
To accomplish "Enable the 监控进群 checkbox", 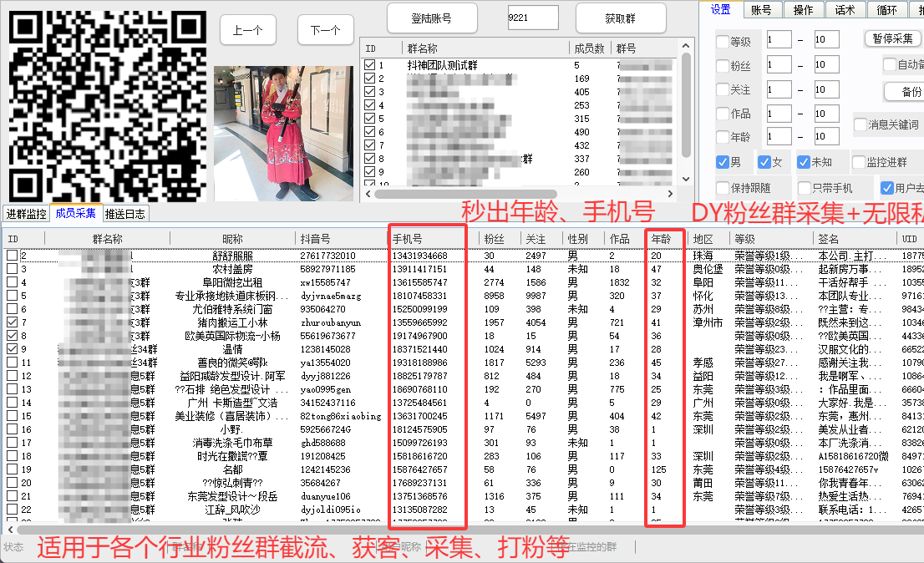I will (x=858, y=162).
